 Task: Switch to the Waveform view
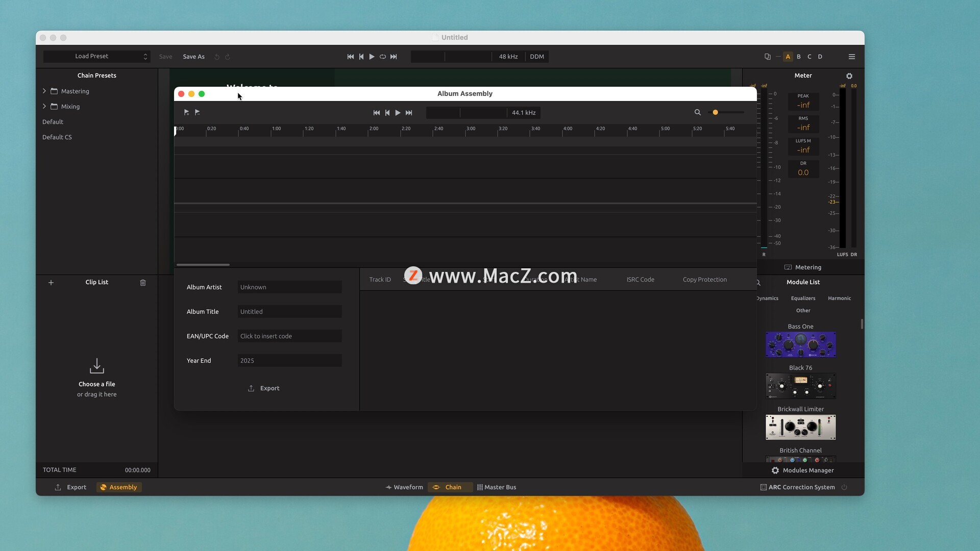point(404,487)
